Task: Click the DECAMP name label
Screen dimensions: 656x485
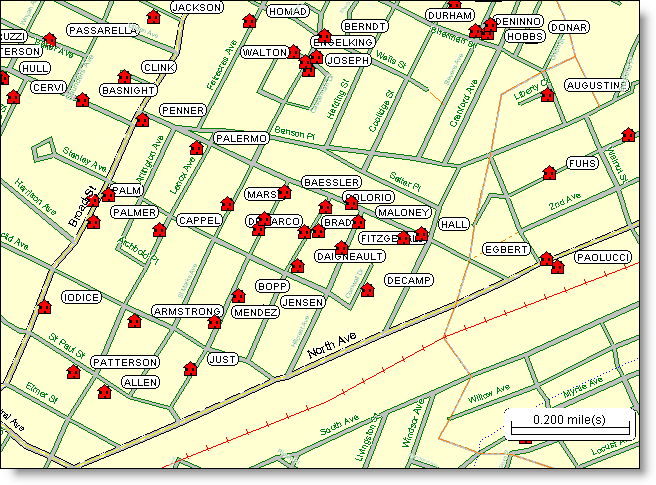Action: pos(408,280)
